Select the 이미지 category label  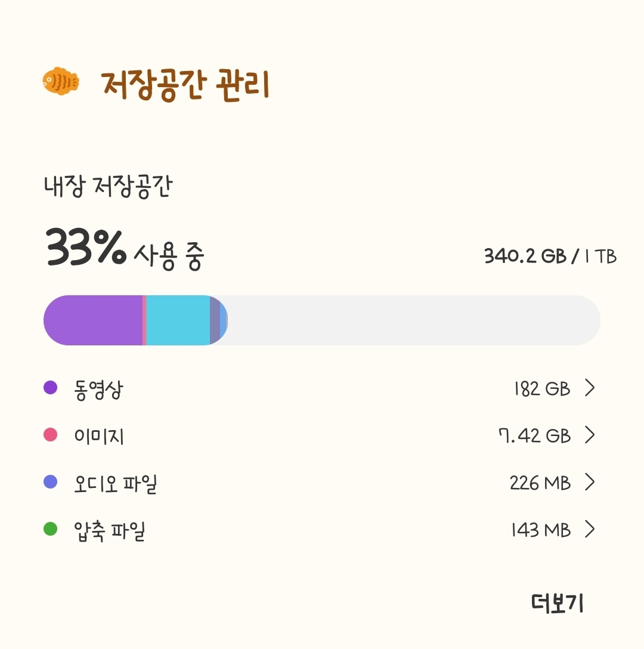point(100,436)
